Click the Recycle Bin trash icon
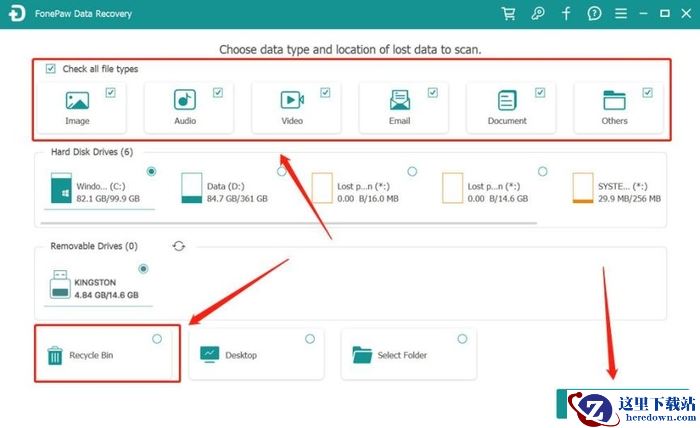Viewport: 700px width, 428px height. 55,356
